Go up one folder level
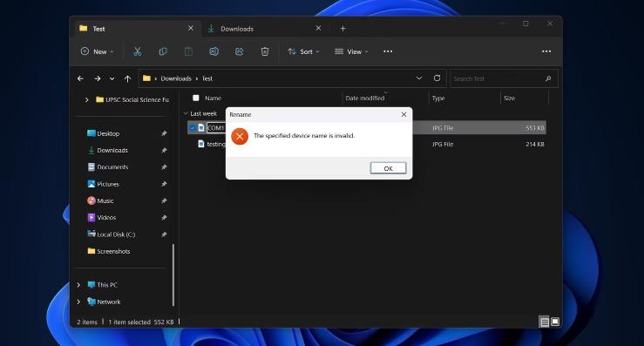The width and height of the screenshot is (644, 346). click(128, 78)
